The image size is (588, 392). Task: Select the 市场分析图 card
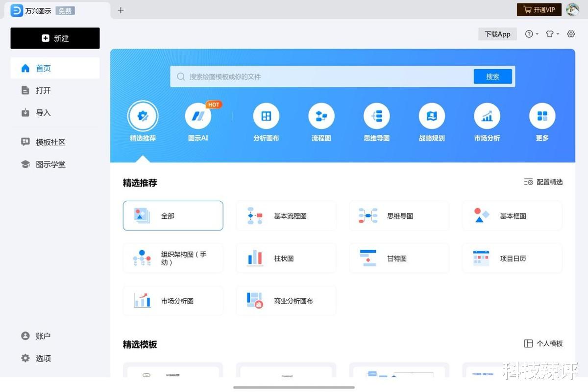click(173, 301)
